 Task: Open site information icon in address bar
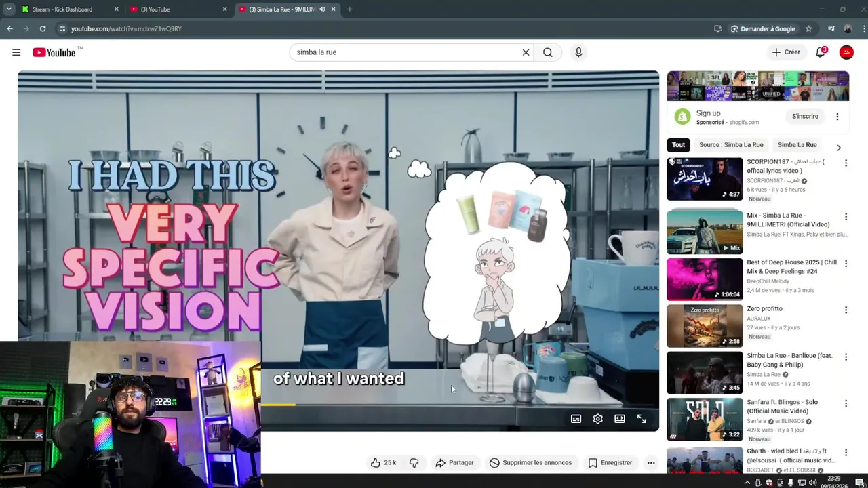click(x=62, y=28)
